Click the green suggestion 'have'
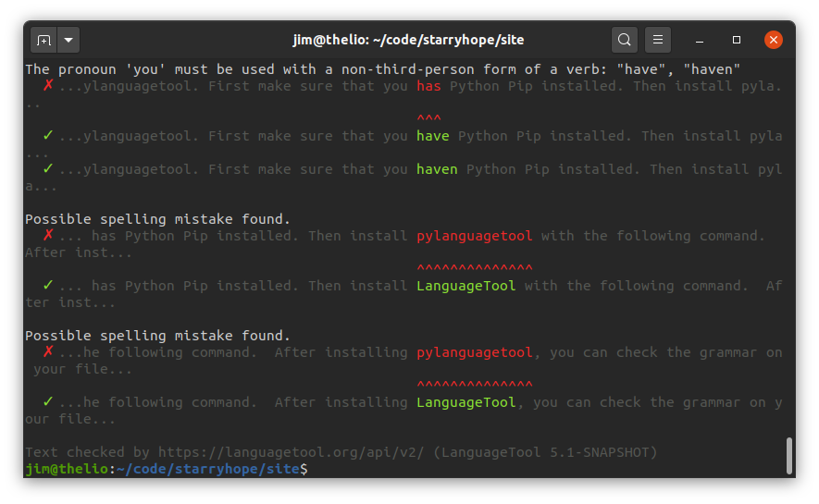 (x=432, y=136)
